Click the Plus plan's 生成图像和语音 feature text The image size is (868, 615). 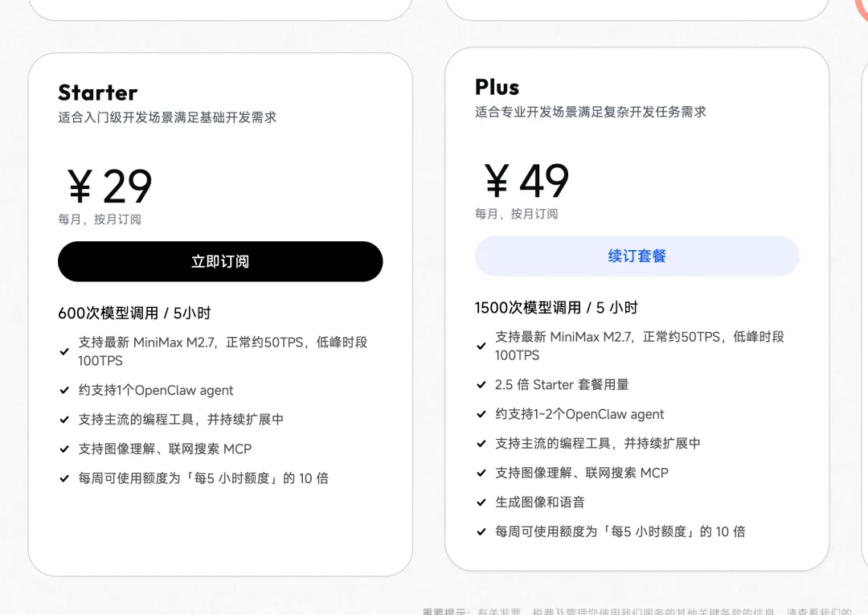(x=540, y=502)
